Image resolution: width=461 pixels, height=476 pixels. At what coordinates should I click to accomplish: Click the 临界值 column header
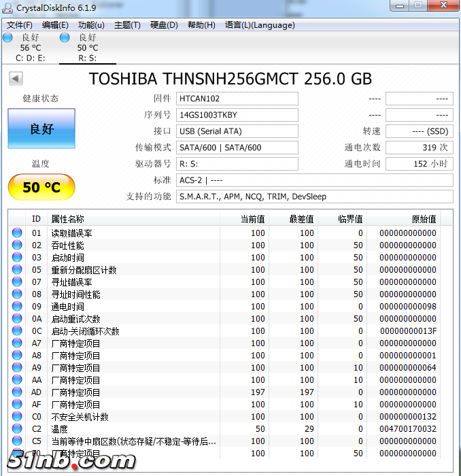343,219
